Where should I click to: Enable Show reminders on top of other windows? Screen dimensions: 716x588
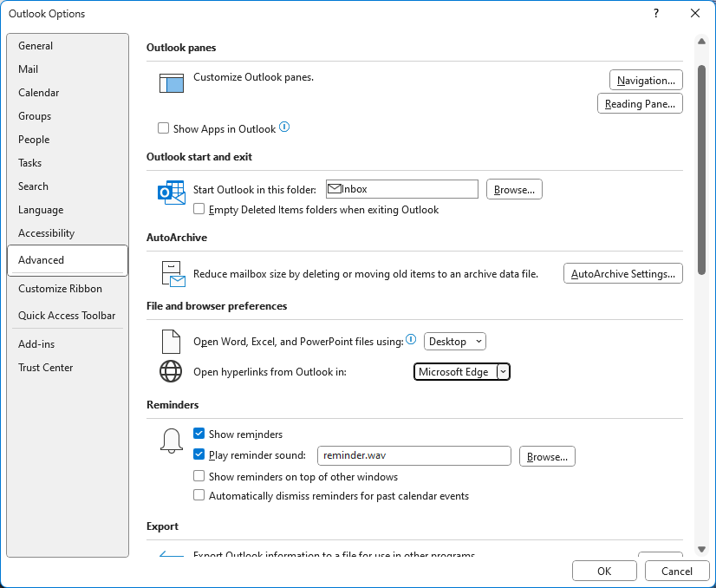(x=199, y=476)
